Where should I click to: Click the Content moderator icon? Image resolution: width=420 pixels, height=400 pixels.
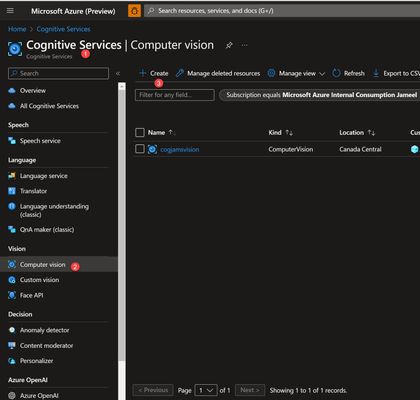(12, 346)
